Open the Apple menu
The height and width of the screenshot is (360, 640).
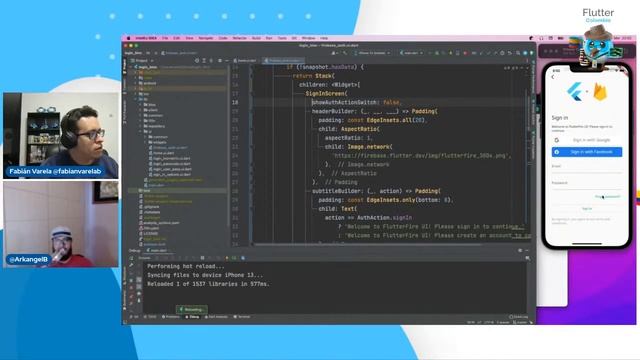[x=129, y=38]
